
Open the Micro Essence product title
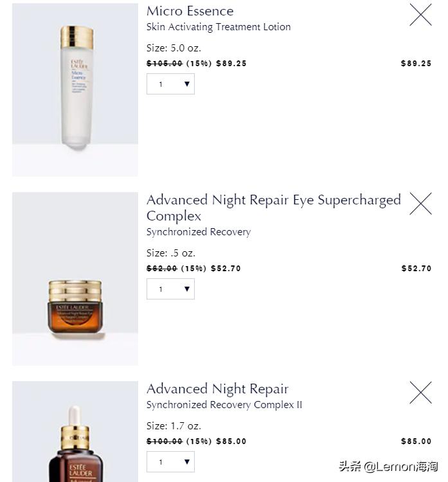coord(190,11)
